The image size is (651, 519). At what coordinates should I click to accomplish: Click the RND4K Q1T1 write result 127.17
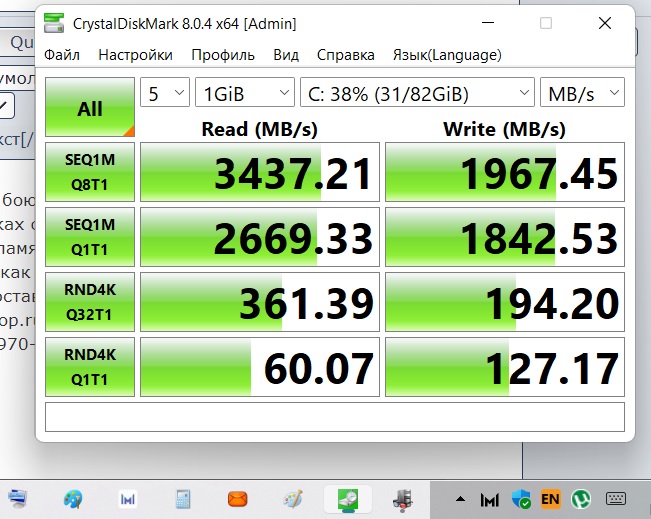tap(505, 367)
